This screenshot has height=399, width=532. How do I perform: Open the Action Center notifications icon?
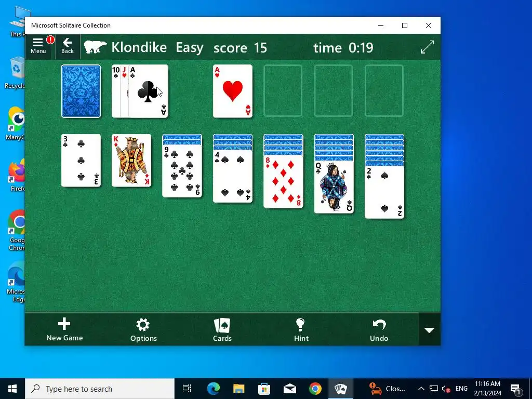515,389
